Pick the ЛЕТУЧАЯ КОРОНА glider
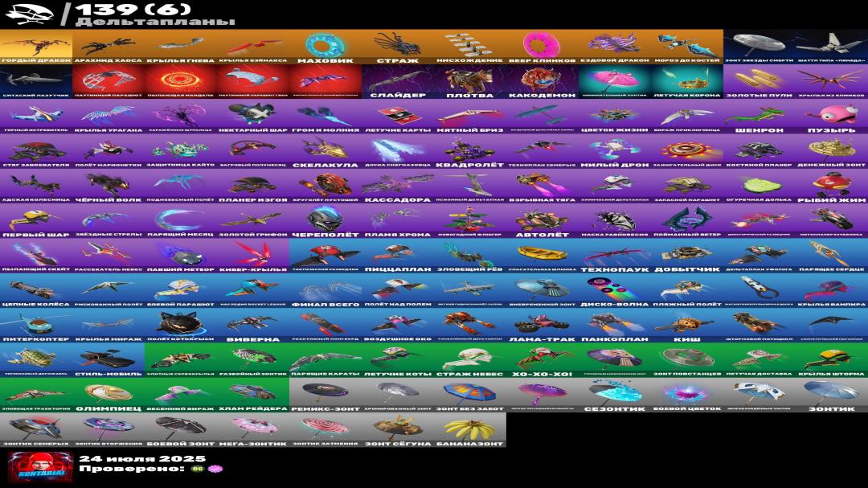The height and width of the screenshot is (488, 868). 687,82
